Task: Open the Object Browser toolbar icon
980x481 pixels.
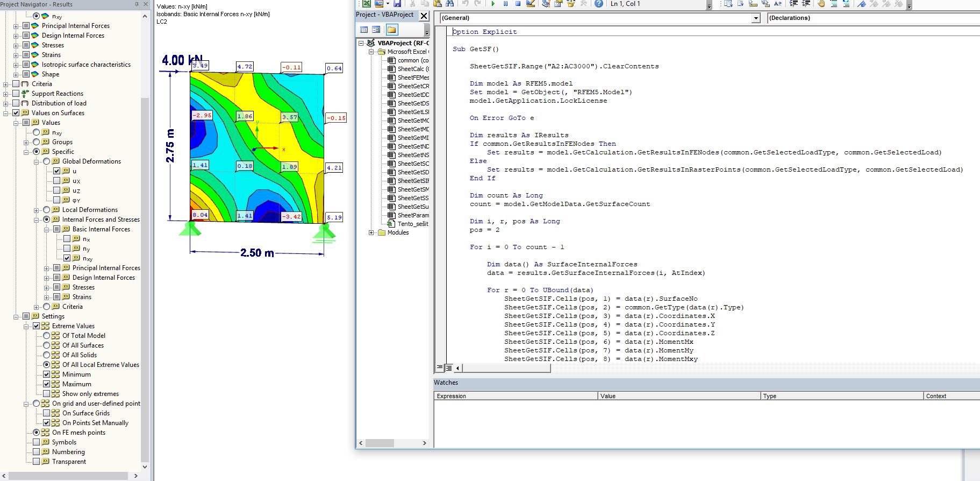Action: (570, 3)
